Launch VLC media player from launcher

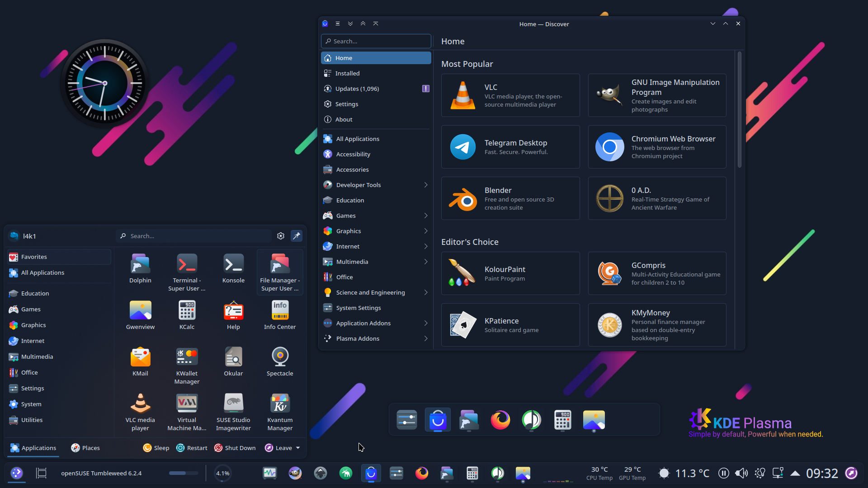point(140,413)
